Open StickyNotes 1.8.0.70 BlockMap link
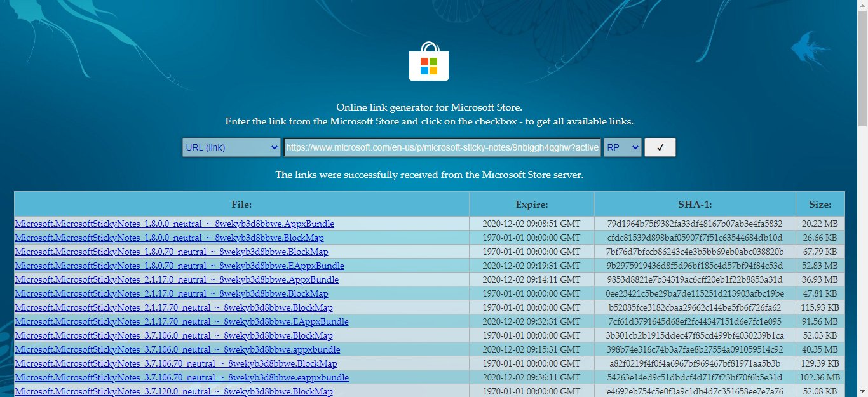Screen dimensions: 868x397 pos(172,252)
